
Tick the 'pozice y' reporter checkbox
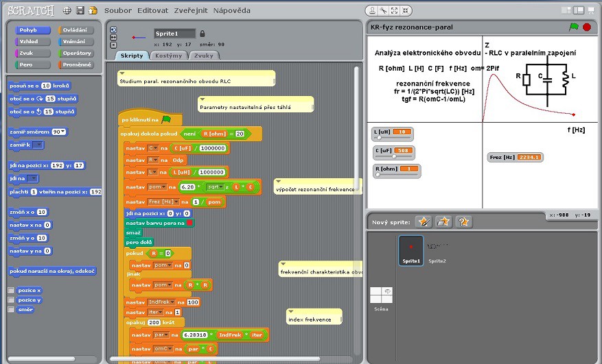tap(11, 300)
